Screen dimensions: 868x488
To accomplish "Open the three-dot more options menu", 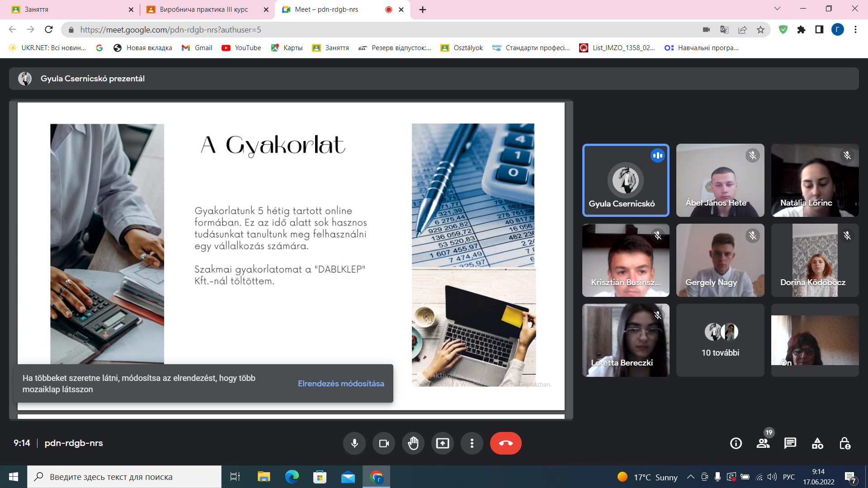I will coord(472,443).
